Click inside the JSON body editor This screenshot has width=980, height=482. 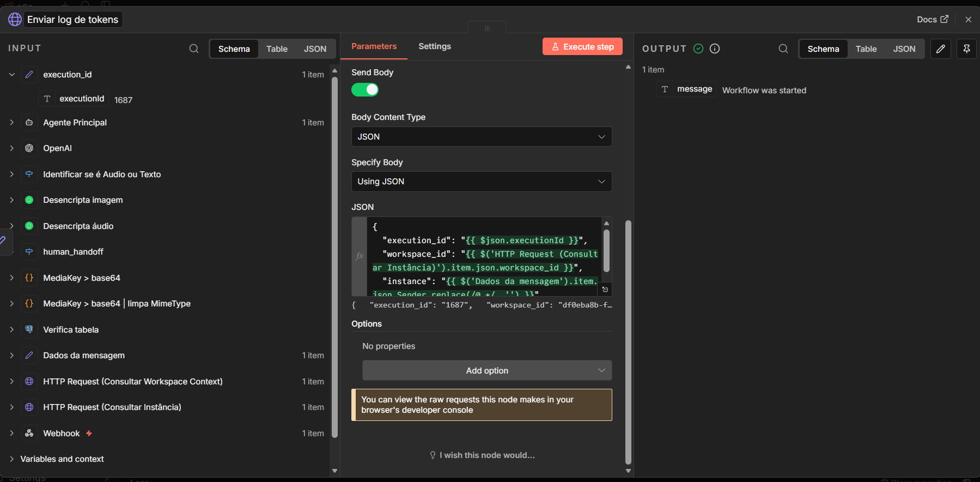(484, 256)
